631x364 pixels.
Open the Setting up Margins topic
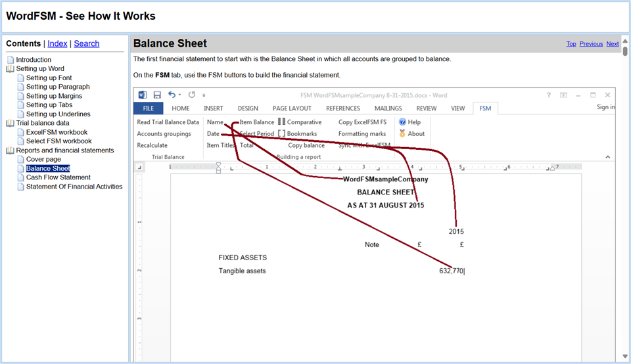click(54, 96)
